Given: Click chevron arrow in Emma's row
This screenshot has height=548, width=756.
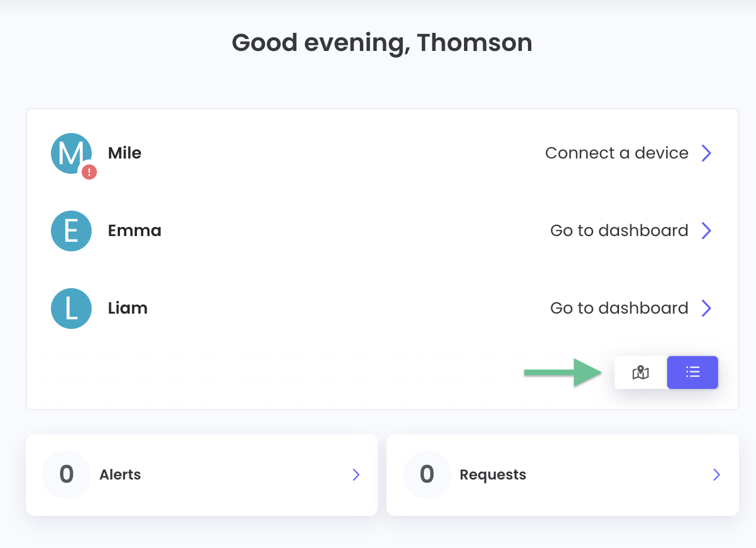Looking at the screenshot, I should [x=706, y=230].
